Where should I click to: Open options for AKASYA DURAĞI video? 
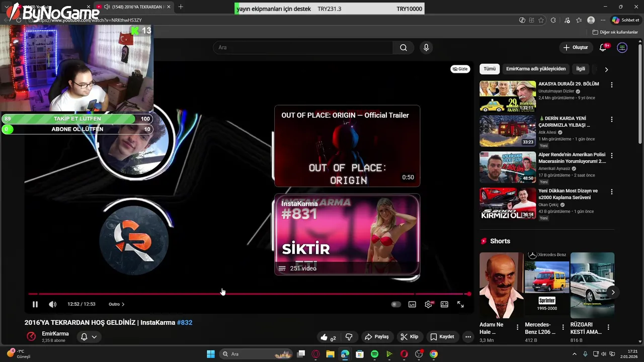[612, 85]
